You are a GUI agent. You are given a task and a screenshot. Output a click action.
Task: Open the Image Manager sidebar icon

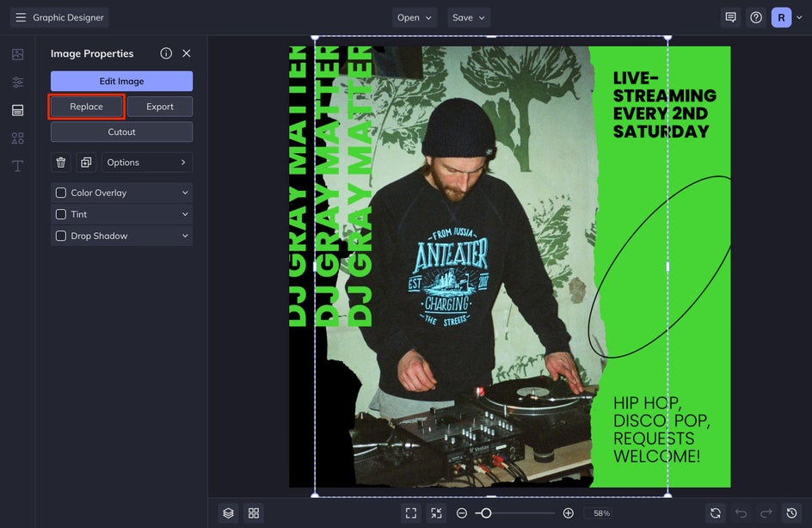[17, 54]
